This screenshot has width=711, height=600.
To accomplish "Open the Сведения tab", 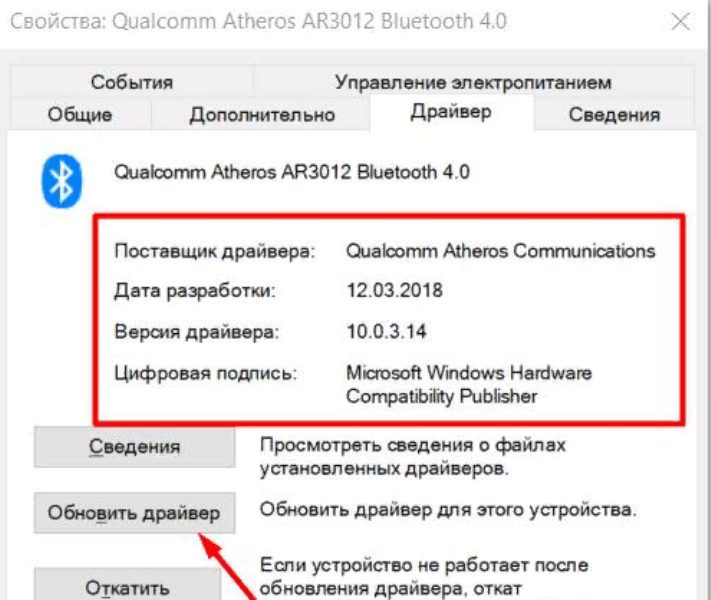I will click(x=614, y=114).
